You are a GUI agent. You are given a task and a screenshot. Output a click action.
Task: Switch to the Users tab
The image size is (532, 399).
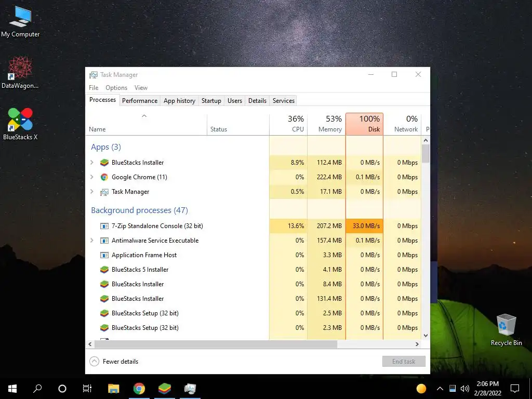[235, 101]
